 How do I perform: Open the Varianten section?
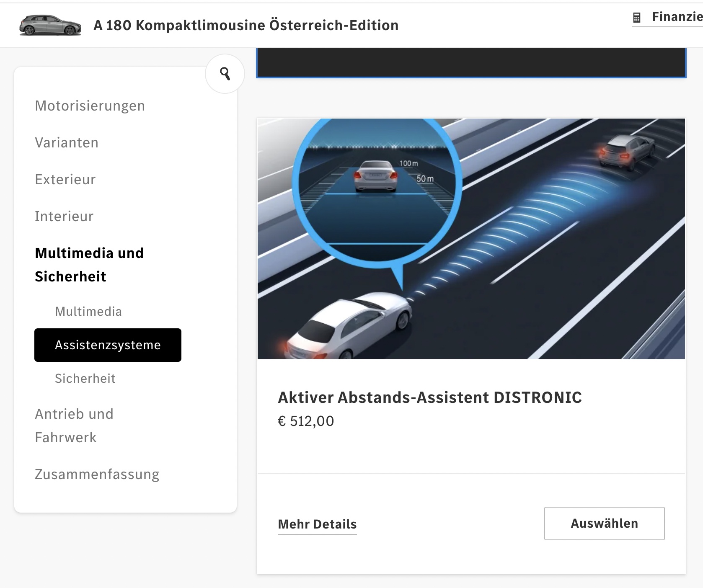pos(67,142)
